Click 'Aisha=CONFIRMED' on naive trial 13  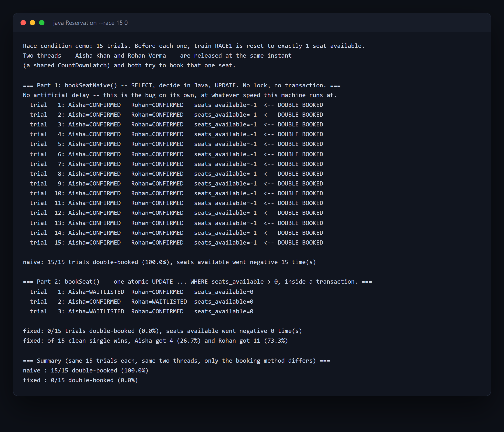(94, 223)
